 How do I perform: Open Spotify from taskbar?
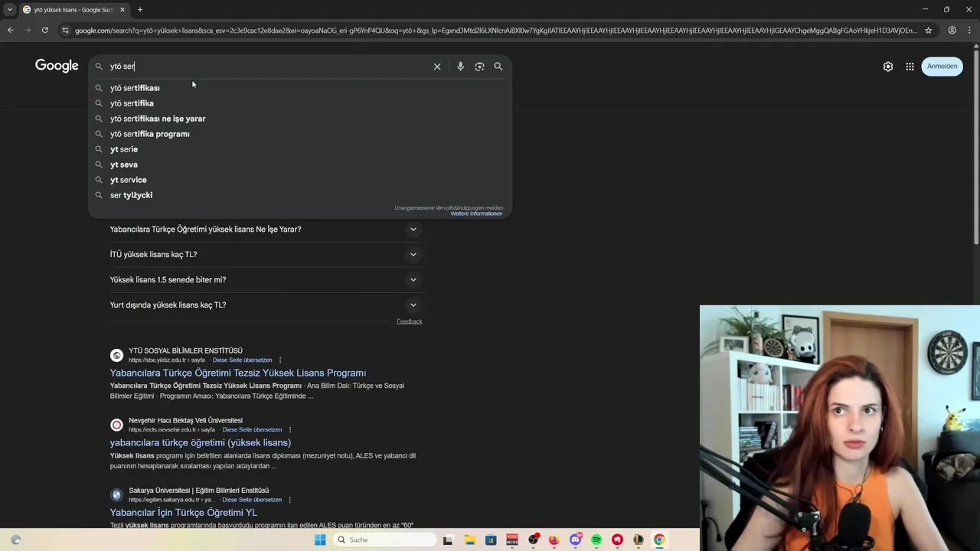[596, 540]
